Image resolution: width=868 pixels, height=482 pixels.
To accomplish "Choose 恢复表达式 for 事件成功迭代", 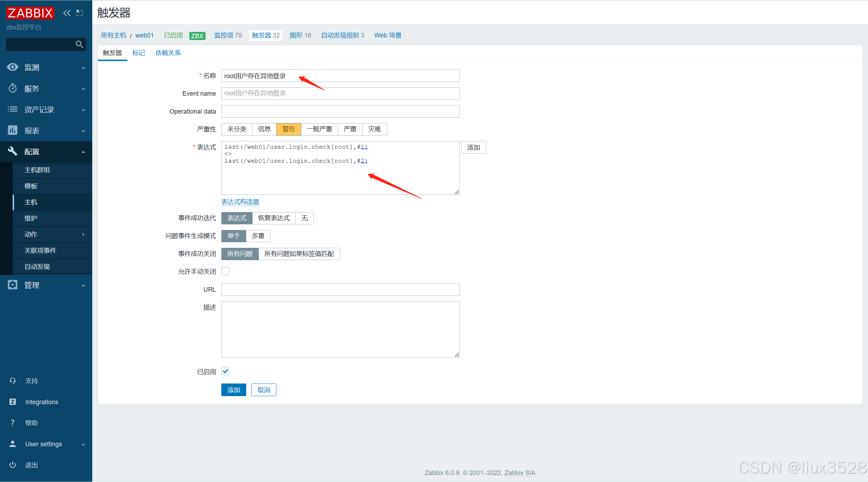I will pos(274,218).
